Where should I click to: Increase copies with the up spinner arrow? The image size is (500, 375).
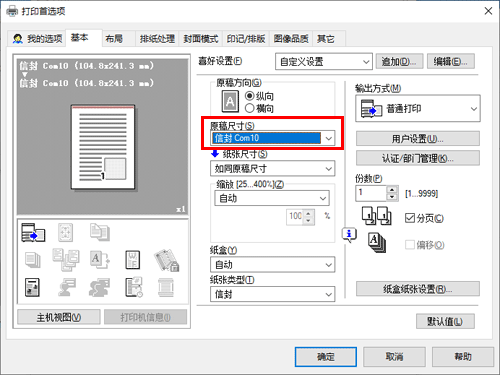392,190
